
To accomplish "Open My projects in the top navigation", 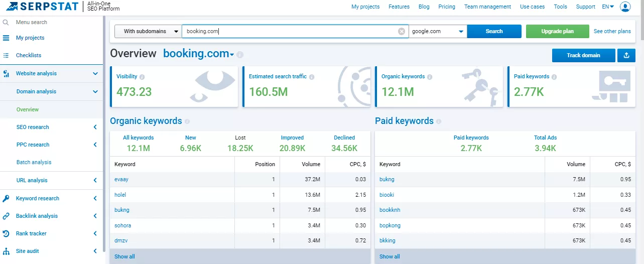I will [x=365, y=7].
